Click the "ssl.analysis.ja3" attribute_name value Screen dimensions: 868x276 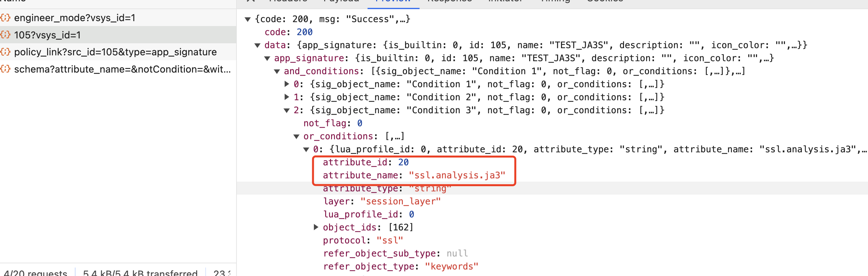point(456,175)
